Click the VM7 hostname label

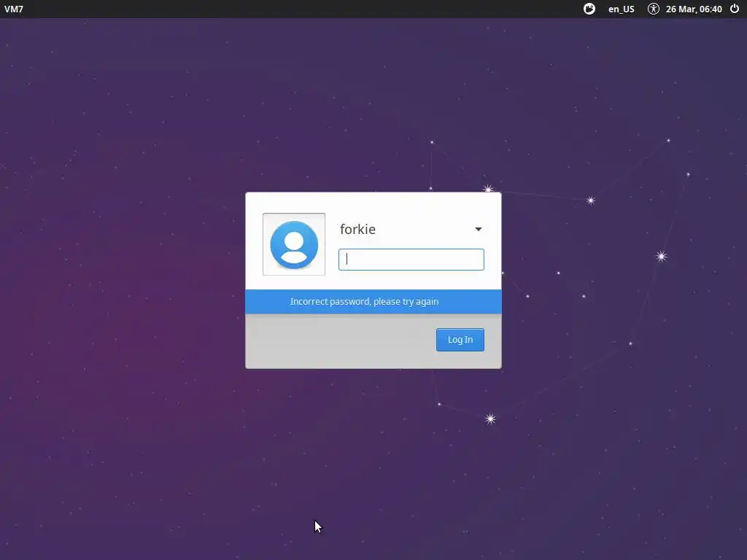(x=14, y=9)
